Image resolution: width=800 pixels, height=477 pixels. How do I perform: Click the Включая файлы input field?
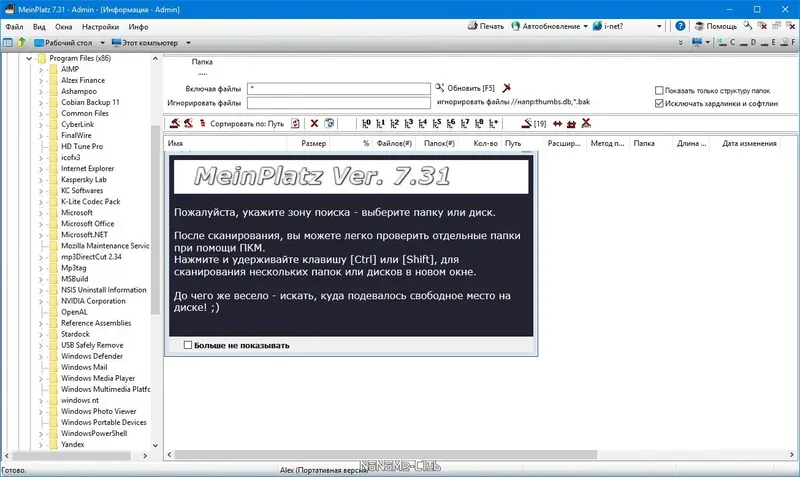[339, 89]
